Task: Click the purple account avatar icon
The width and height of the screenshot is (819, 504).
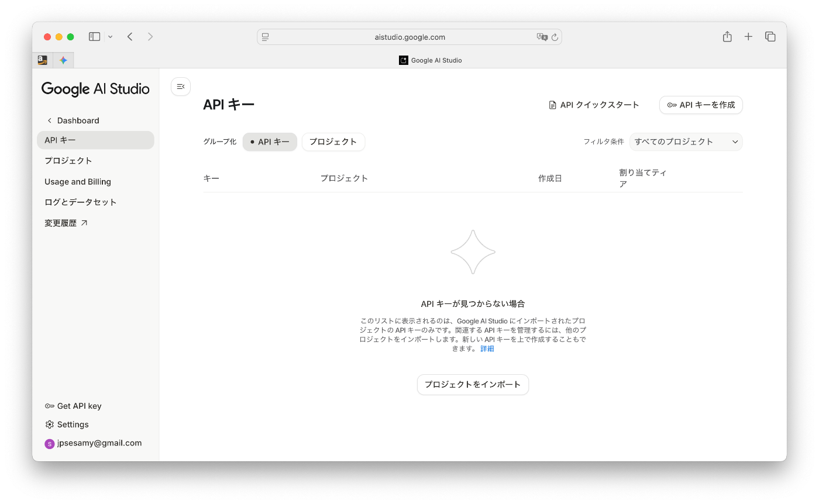Action: [x=50, y=444]
